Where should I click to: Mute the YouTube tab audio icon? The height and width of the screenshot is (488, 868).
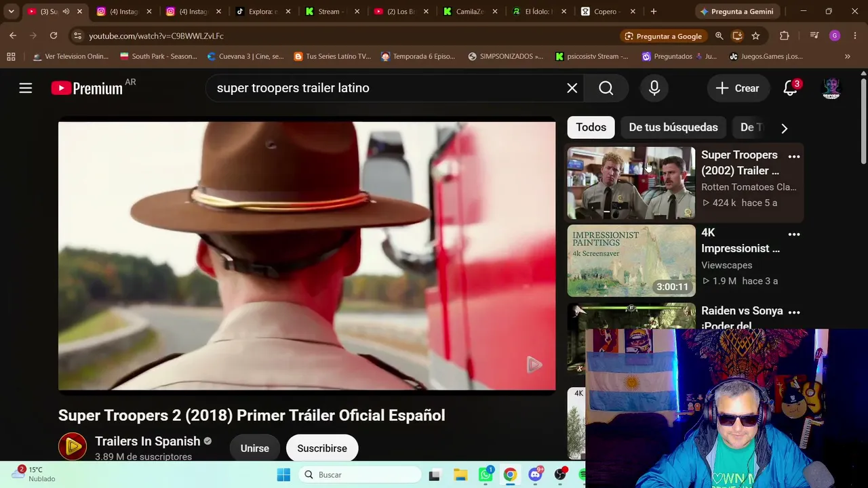(66, 12)
